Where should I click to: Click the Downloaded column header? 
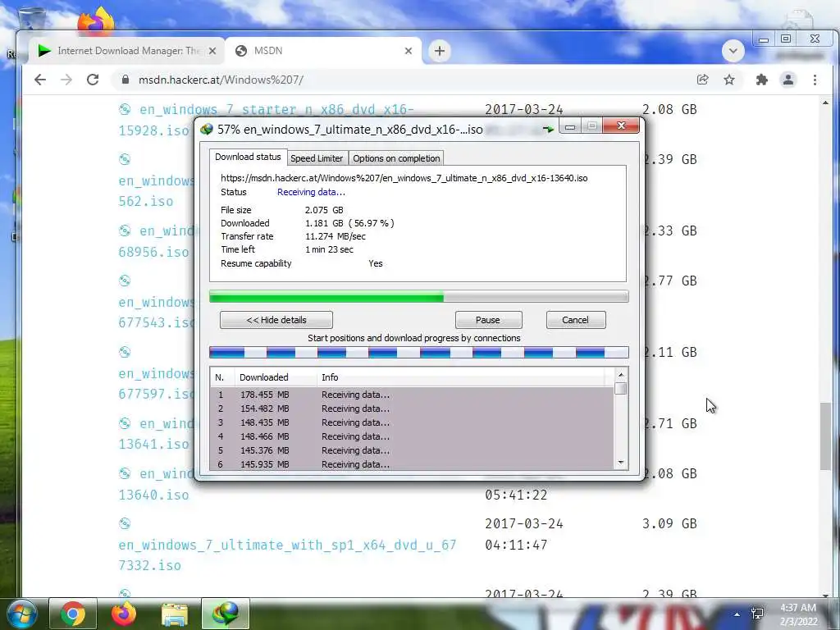click(276, 377)
